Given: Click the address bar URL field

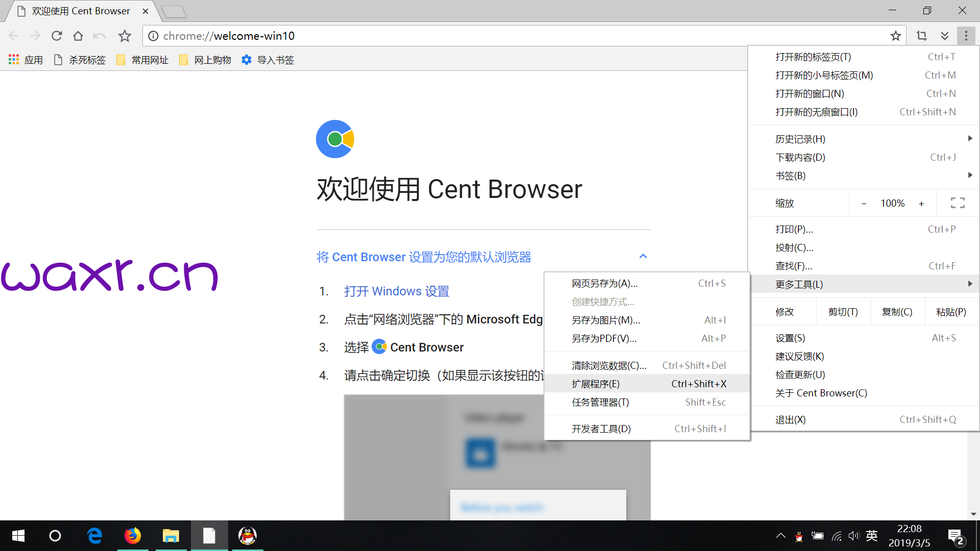Looking at the screenshot, I should pyautogui.click(x=523, y=36).
